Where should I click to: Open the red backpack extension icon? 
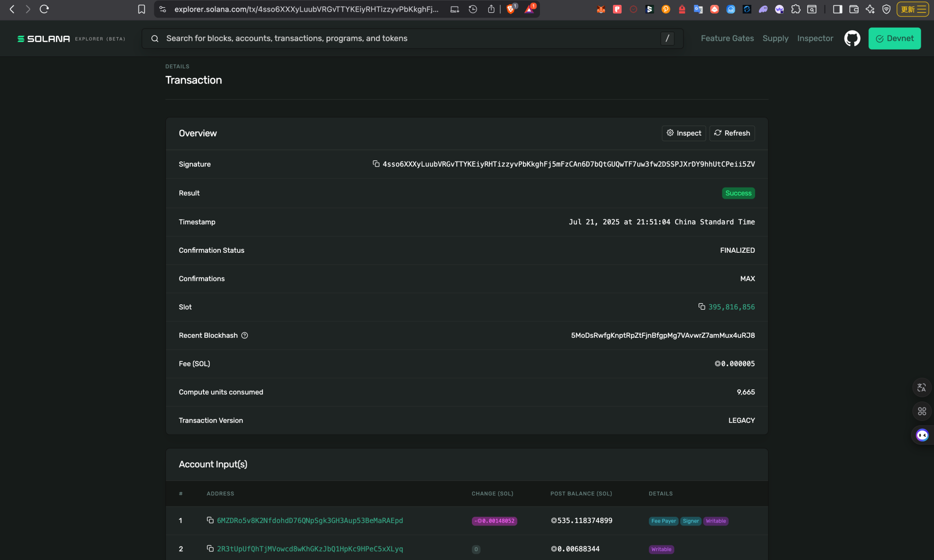[x=682, y=9]
